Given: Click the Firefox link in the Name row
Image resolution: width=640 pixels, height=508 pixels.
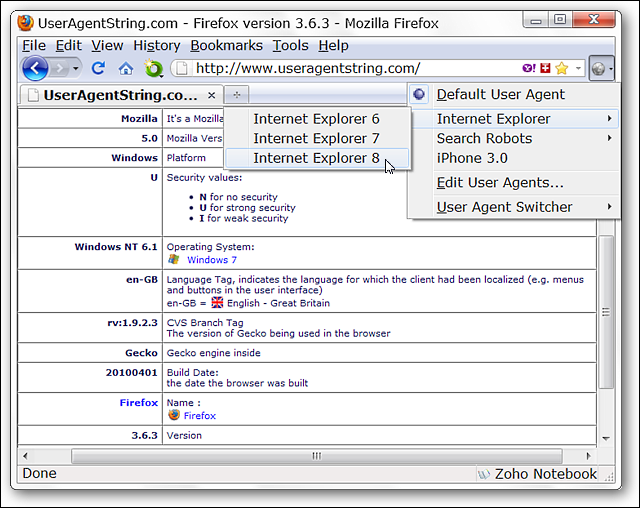Looking at the screenshot, I should pos(199,415).
